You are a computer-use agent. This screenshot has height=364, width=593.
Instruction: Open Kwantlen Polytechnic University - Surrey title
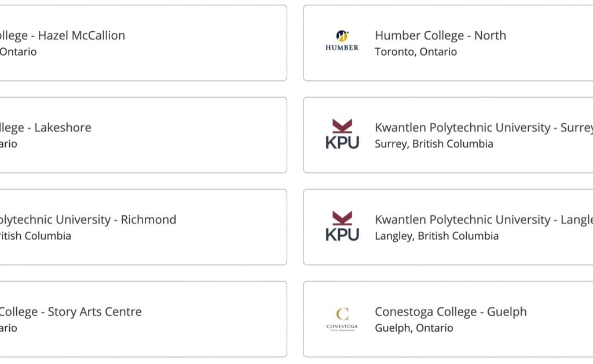click(484, 127)
